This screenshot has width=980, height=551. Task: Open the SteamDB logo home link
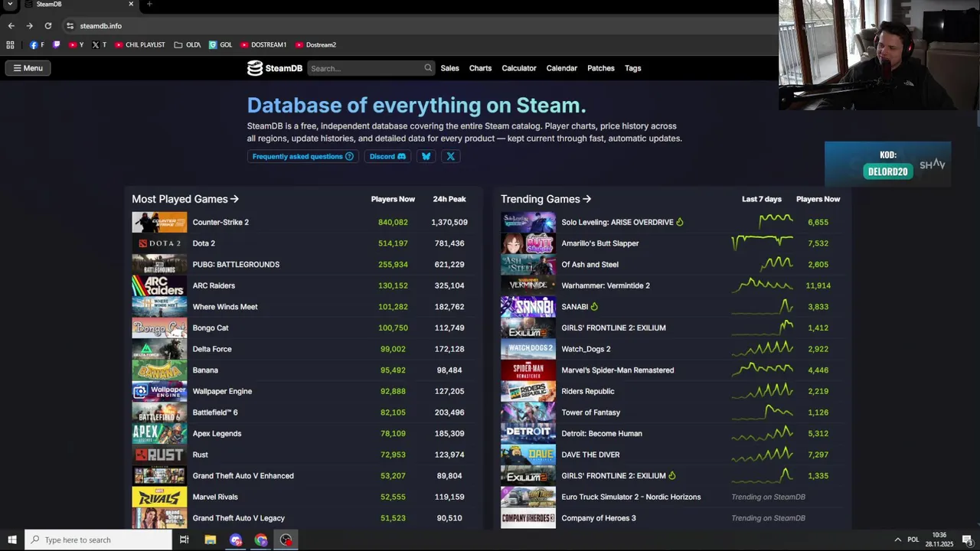275,68
